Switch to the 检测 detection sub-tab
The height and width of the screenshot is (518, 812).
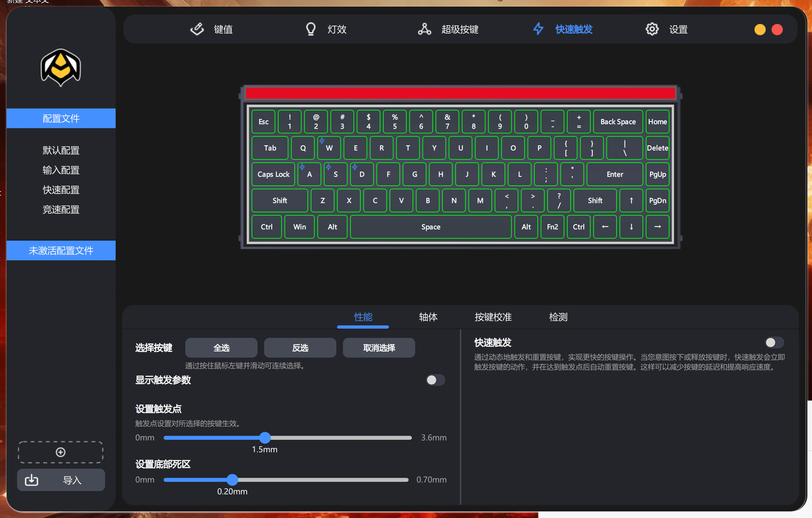[x=558, y=317]
